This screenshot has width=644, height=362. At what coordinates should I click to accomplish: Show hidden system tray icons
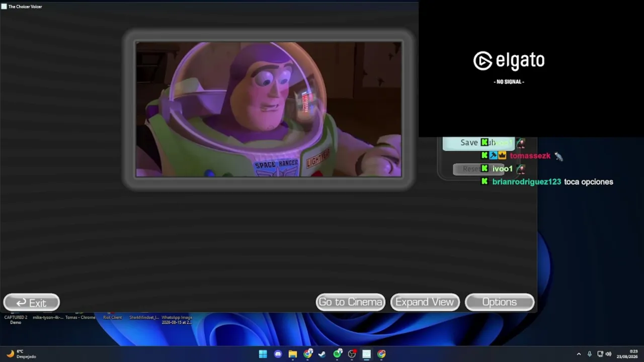pos(579,354)
